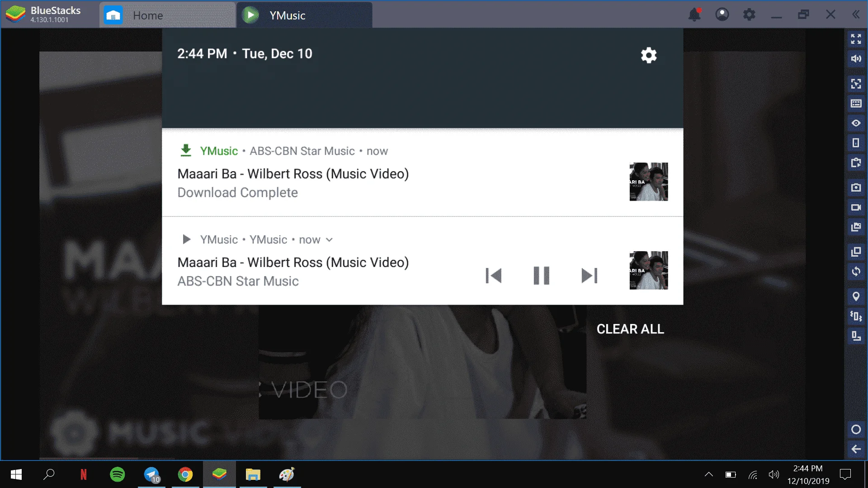868x488 pixels.
Task: Start screen recording with sidebar video icon
Action: coord(856,207)
